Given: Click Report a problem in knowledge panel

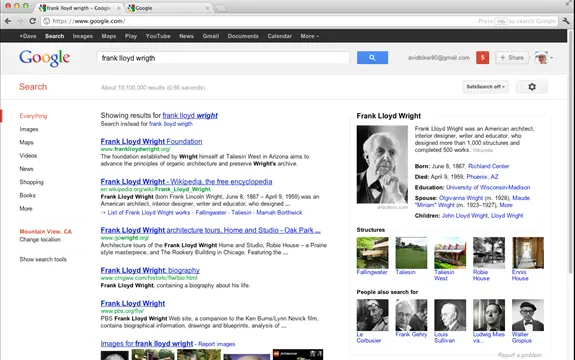Looking at the screenshot, I should [520, 355].
